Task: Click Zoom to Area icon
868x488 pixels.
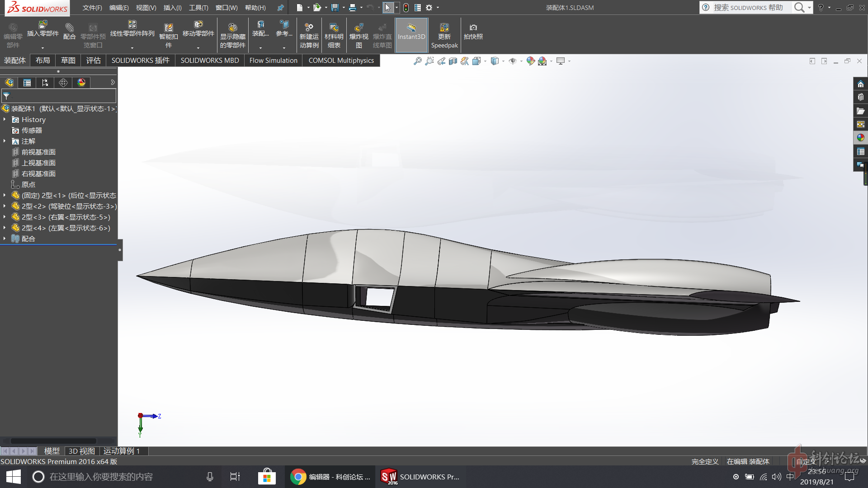Action: (x=429, y=61)
